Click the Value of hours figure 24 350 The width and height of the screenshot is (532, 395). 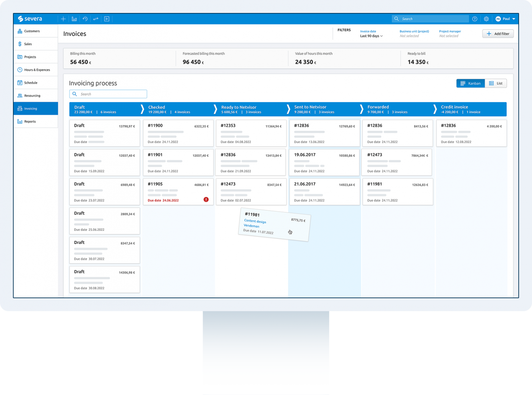pos(305,62)
